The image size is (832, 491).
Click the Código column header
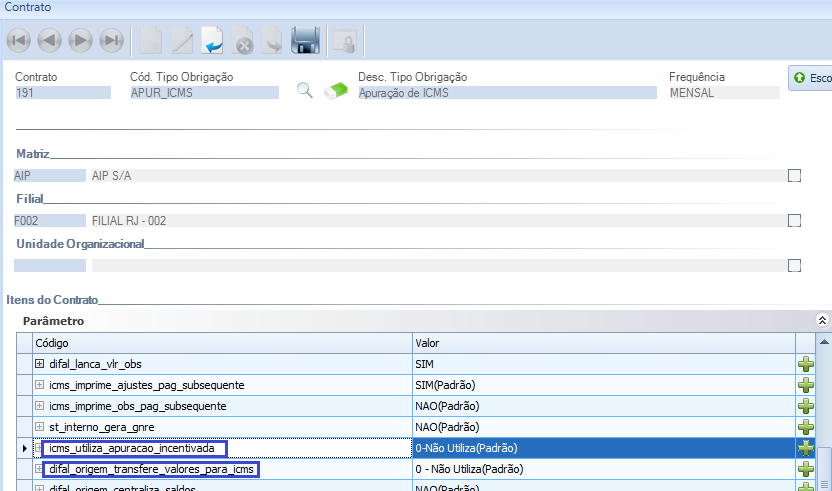[x=222, y=343]
